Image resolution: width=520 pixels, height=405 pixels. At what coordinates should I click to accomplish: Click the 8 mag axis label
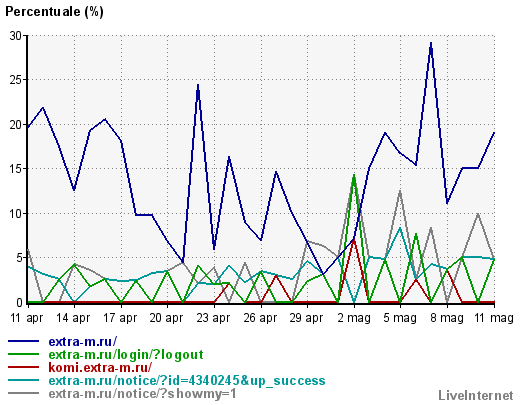click(x=447, y=318)
